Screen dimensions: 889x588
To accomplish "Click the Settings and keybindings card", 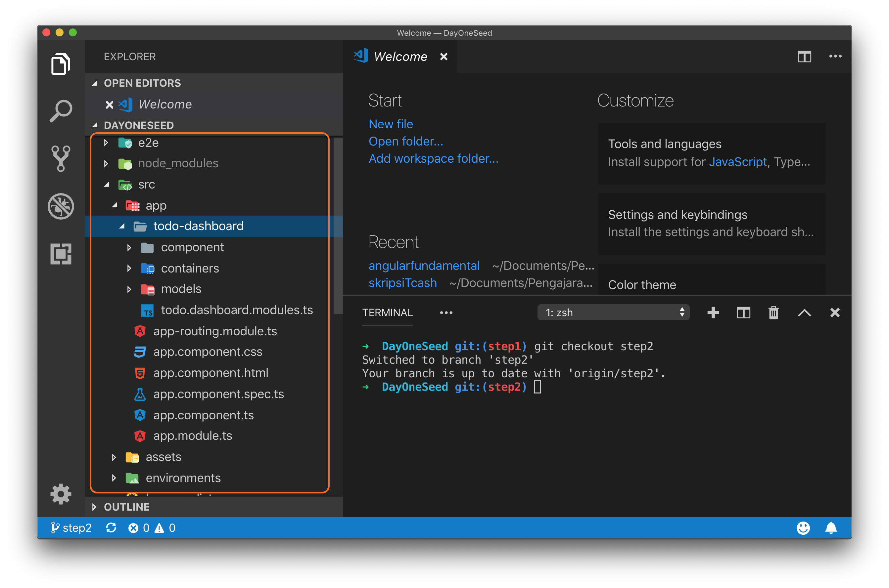I will (x=711, y=224).
